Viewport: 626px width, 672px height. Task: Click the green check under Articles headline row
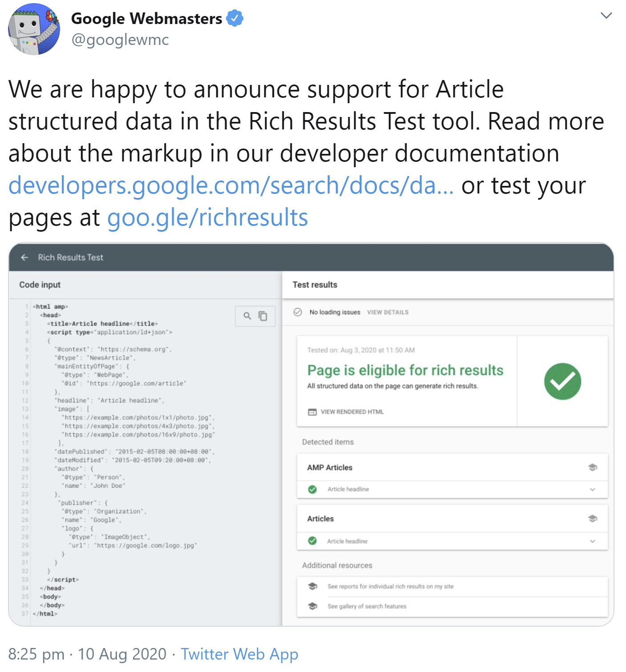click(x=312, y=541)
